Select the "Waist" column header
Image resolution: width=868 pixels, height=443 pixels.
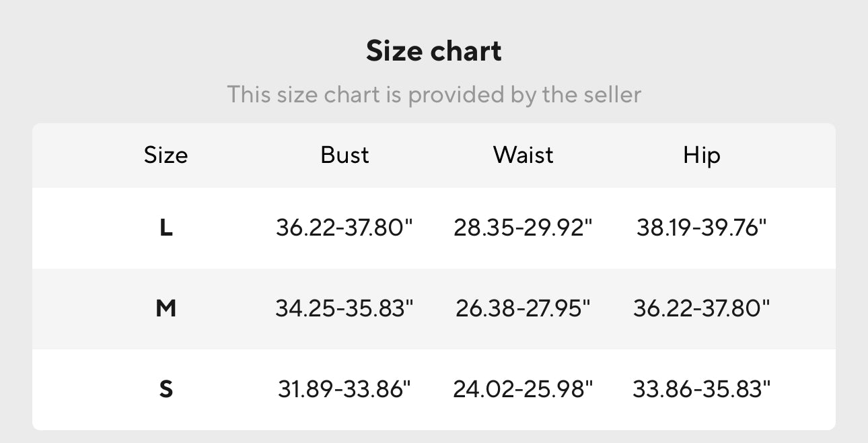tap(523, 156)
